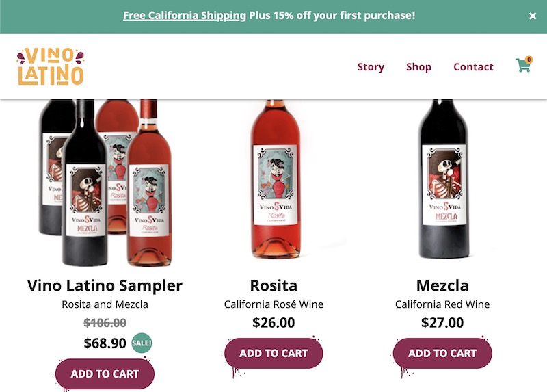Go to the Shop page
Screen dimensions: 547x392
coord(418,66)
